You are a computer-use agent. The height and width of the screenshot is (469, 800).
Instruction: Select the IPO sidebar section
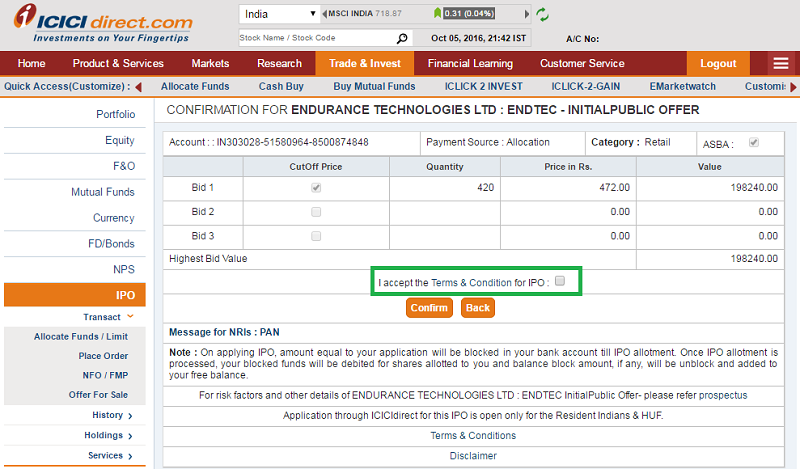pos(74,295)
